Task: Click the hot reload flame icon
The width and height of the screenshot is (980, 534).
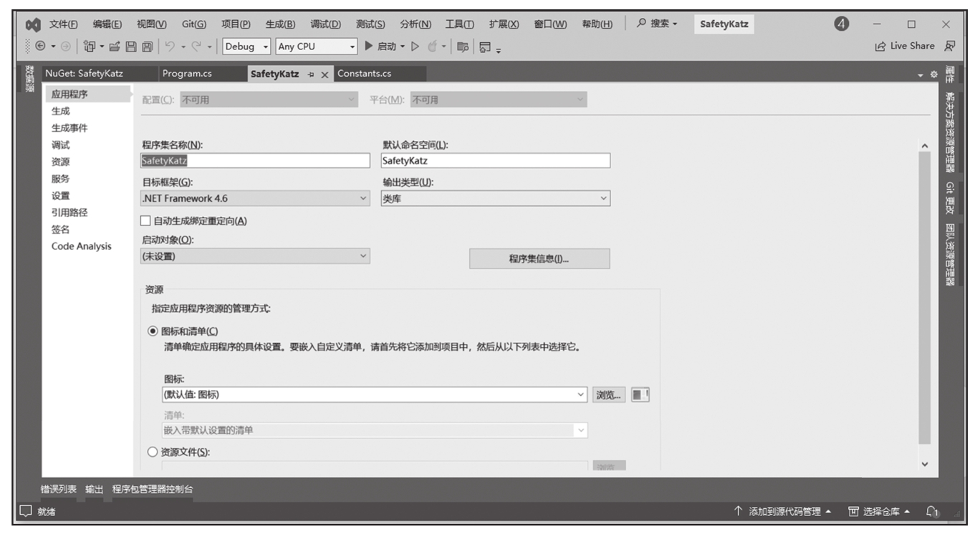Action: [x=433, y=47]
